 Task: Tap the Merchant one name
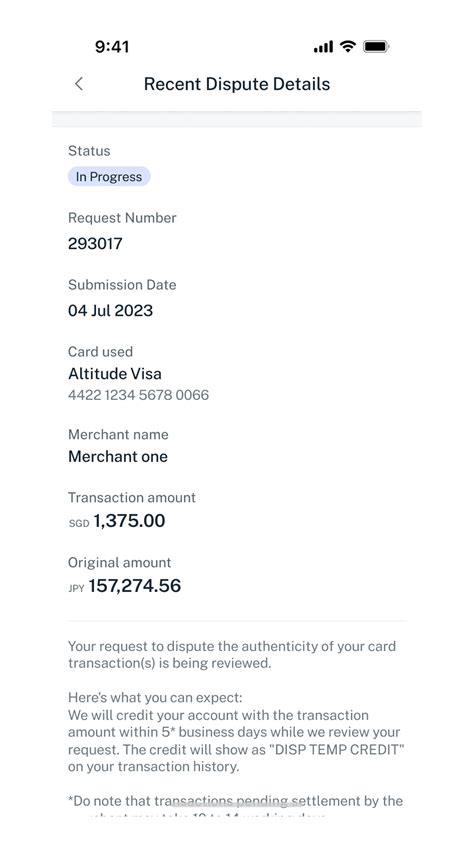tap(118, 456)
